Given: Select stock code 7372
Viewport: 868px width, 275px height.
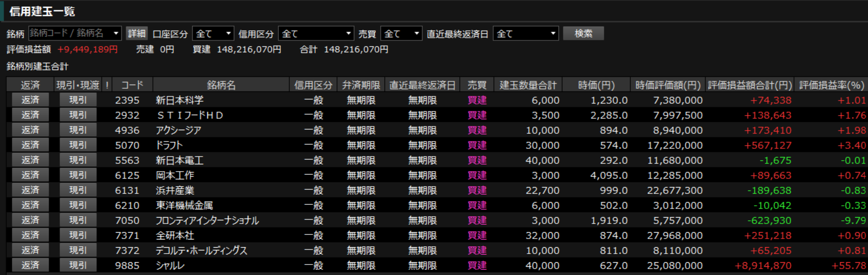Looking at the screenshot, I should pos(127,250).
